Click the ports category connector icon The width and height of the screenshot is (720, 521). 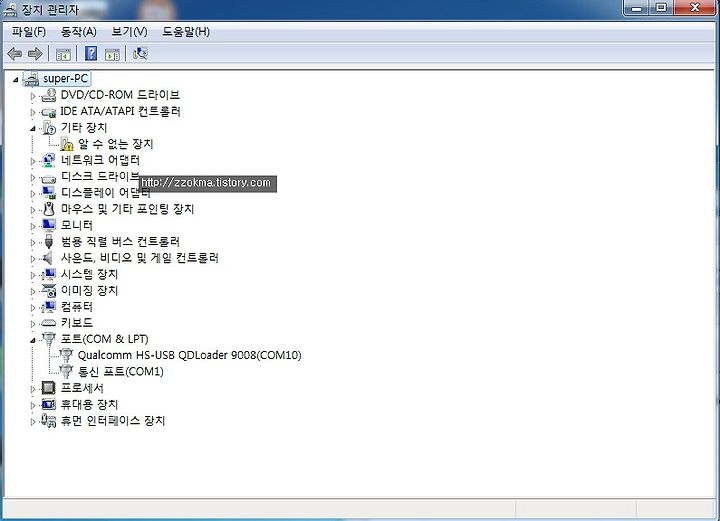coord(49,339)
